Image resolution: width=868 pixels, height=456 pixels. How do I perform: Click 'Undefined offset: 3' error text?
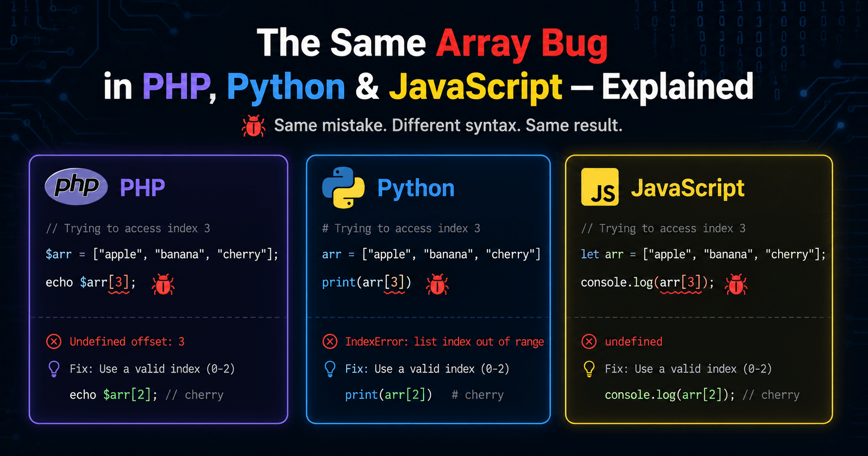coord(127,342)
